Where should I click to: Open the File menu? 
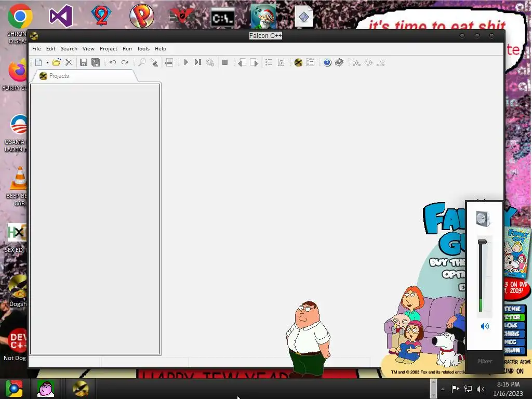(37, 48)
